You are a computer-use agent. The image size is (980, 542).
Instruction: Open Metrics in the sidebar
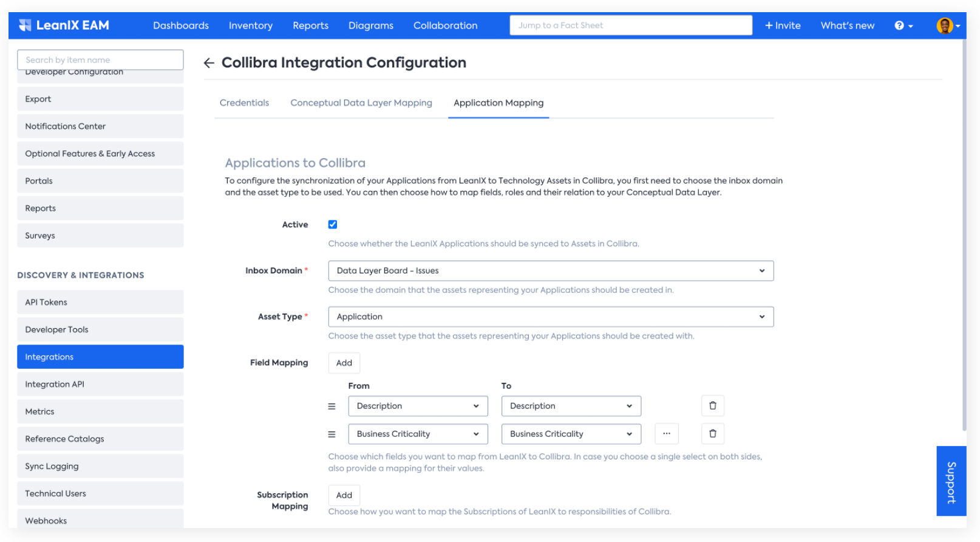[100, 412]
